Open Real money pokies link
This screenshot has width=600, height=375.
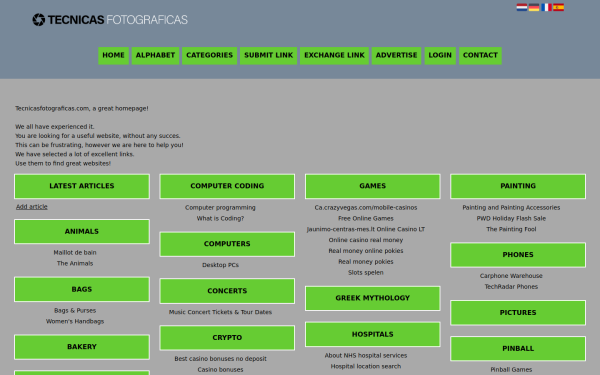[366, 261]
